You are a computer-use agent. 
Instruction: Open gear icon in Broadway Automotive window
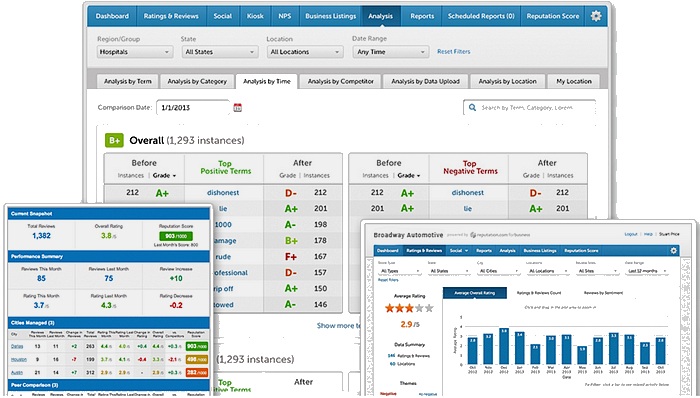[674, 251]
